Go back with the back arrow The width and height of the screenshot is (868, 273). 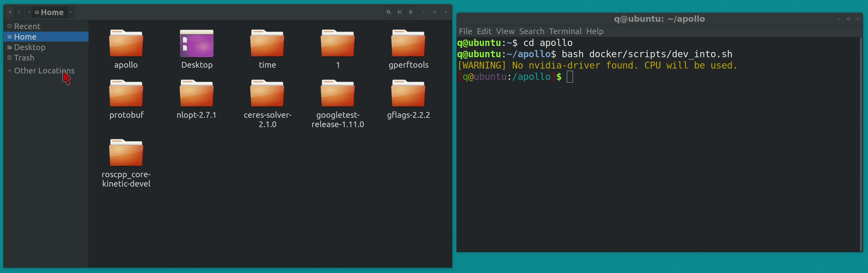point(10,12)
